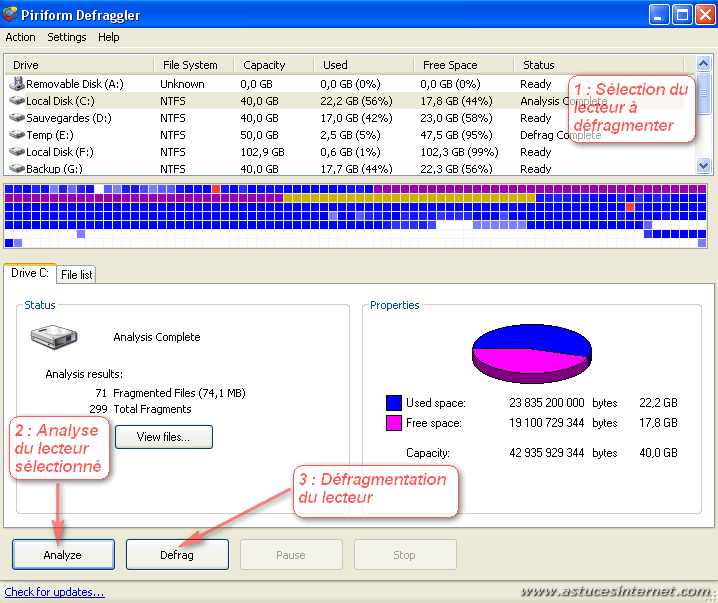Click the Backup (G:) drive icon
The width and height of the screenshot is (718, 603).
(17, 168)
